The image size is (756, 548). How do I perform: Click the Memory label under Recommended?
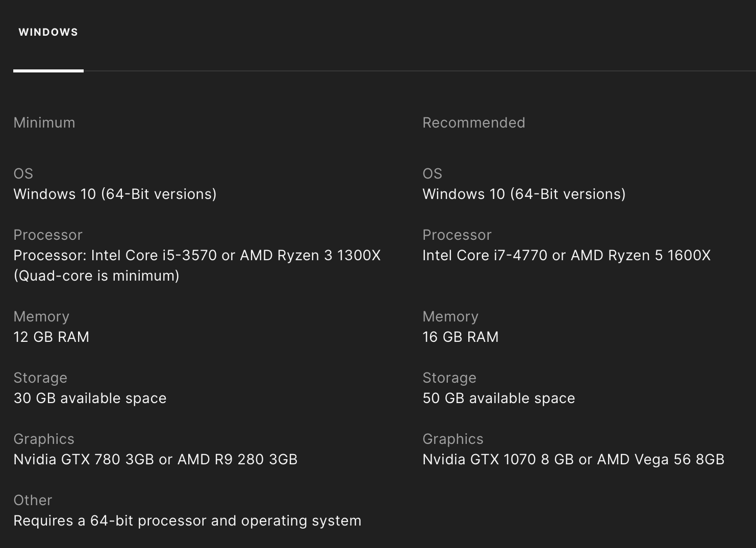point(450,316)
